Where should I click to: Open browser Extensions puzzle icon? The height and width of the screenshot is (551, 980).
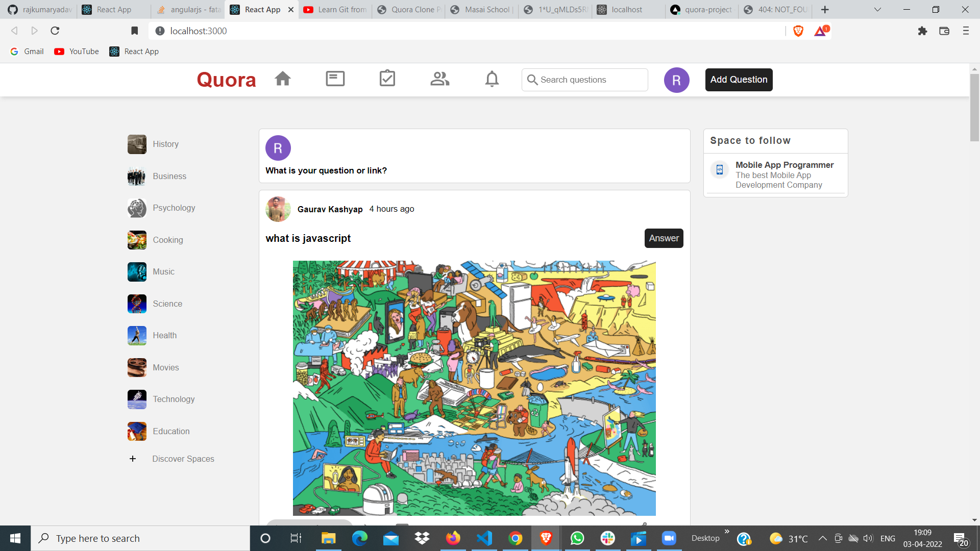coord(922,31)
